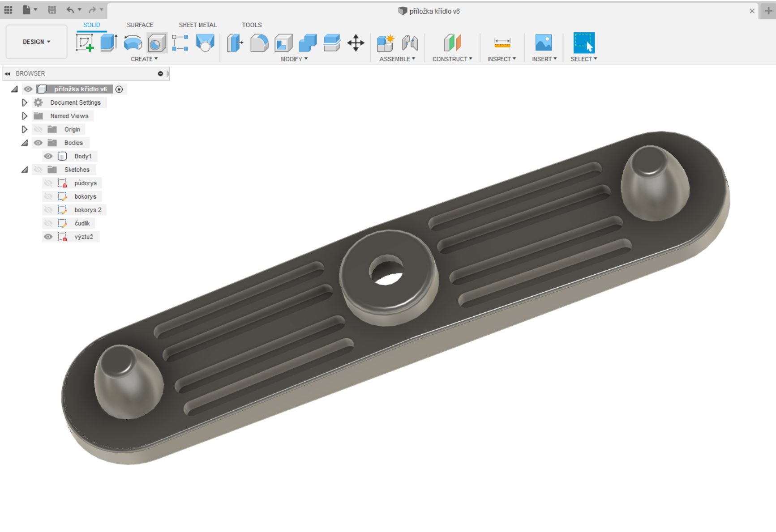The image size is (776, 532).
Task: Collapse the root component tree
Action: click(x=14, y=89)
